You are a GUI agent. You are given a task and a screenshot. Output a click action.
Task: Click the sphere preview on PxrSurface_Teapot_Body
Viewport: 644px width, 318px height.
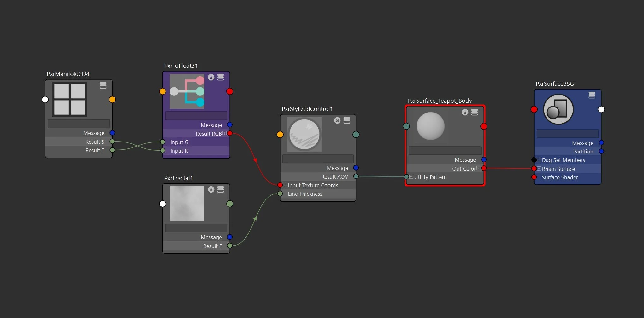click(431, 126)
